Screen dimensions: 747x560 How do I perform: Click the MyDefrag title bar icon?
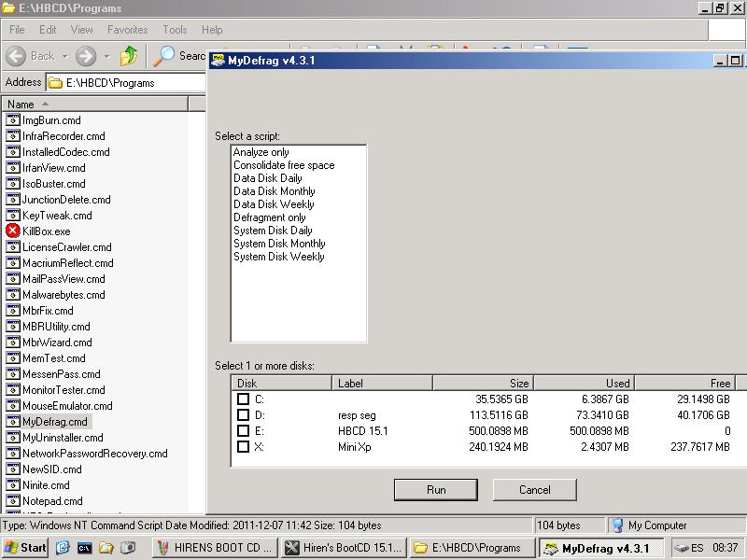[x=218, y=60]
